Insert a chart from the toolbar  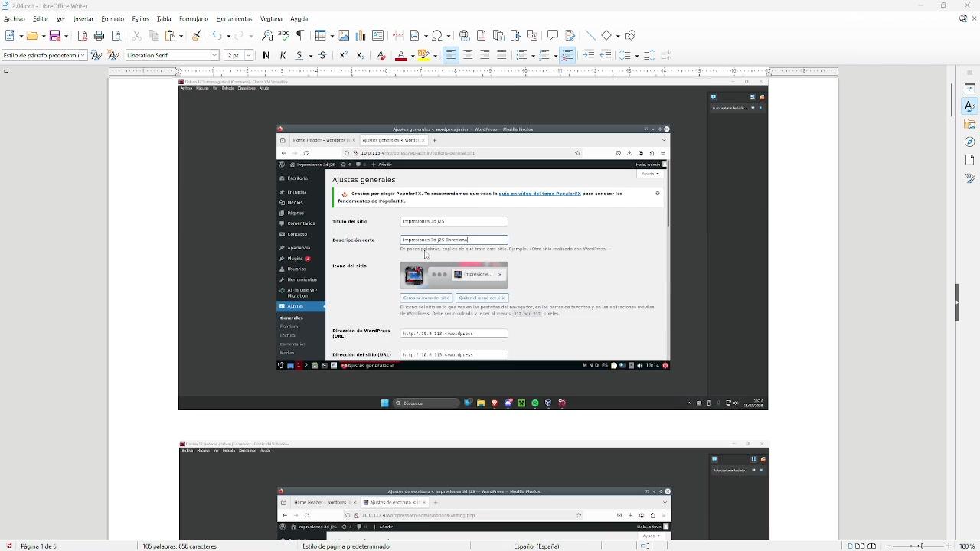tap(361, 36)
